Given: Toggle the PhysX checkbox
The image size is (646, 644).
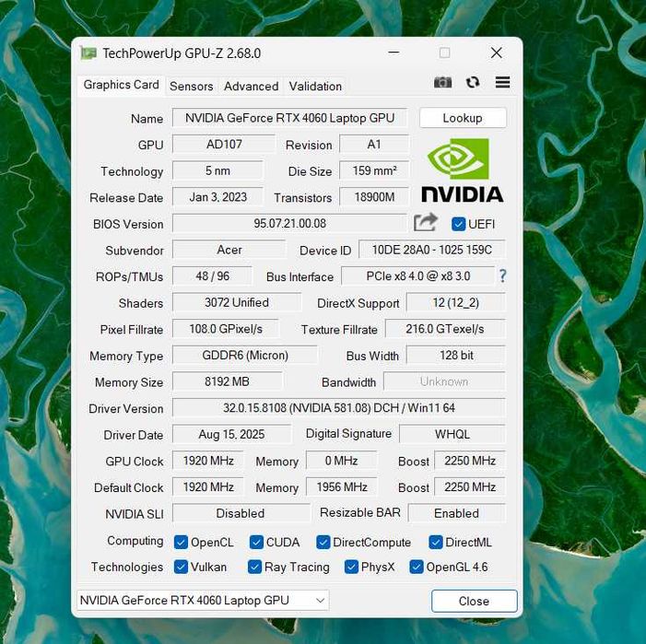Looking at the screenshot, I should click(351, 567).
